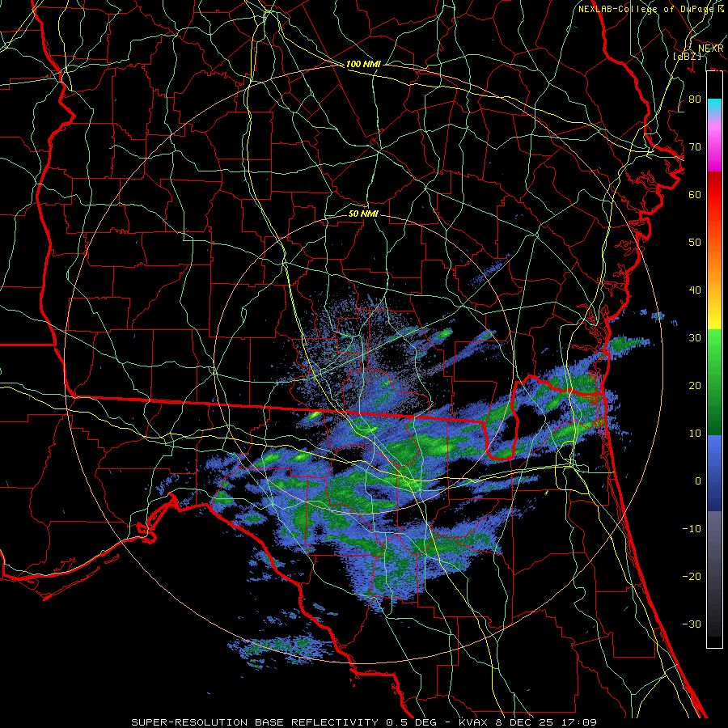Click the 30 dBZ scale value
The height and width of the screenshot is (728, 728).
pyautogui.click(x=695, y=338)
